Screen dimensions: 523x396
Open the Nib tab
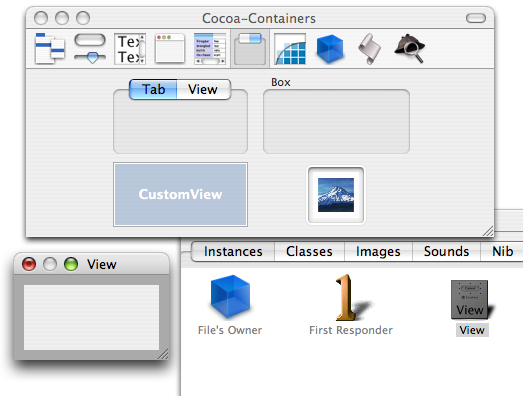[502, 252]
